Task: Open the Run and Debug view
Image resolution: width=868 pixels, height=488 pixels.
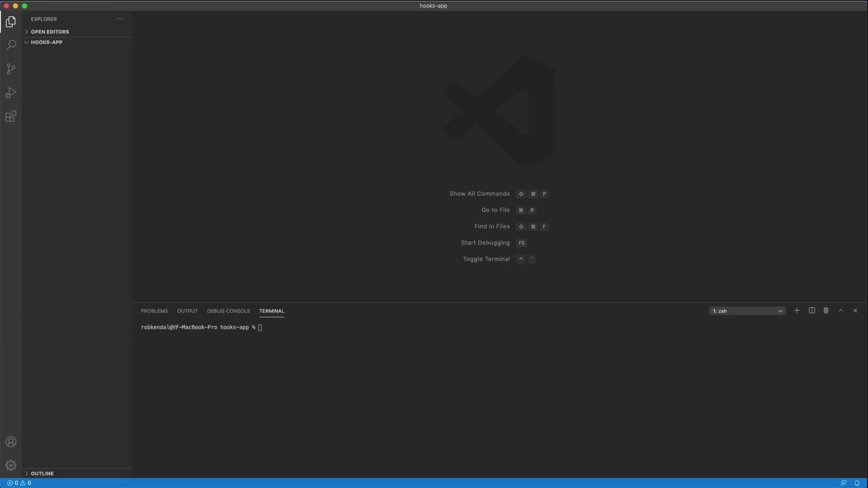Action: [11, 93]
